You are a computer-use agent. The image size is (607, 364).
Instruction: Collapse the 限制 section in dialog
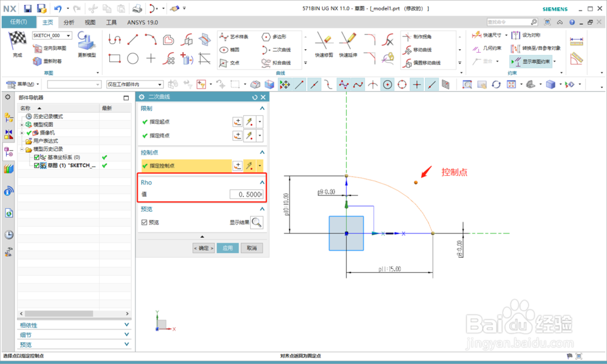(x=262, y=109)
